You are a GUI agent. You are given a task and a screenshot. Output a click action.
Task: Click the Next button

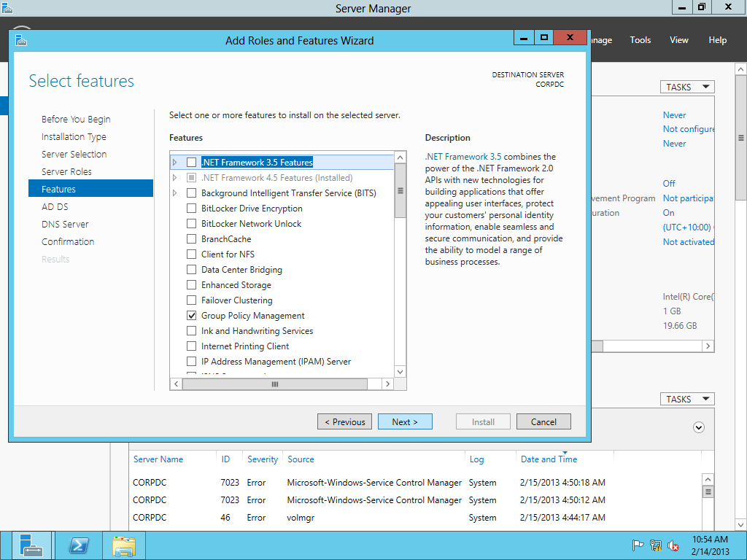point(405,421)
